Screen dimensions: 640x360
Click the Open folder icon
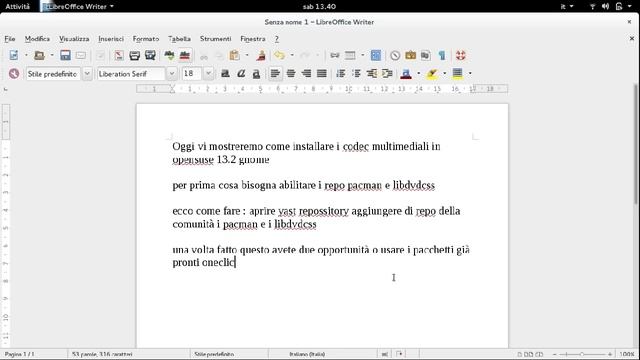coord(39,55)
